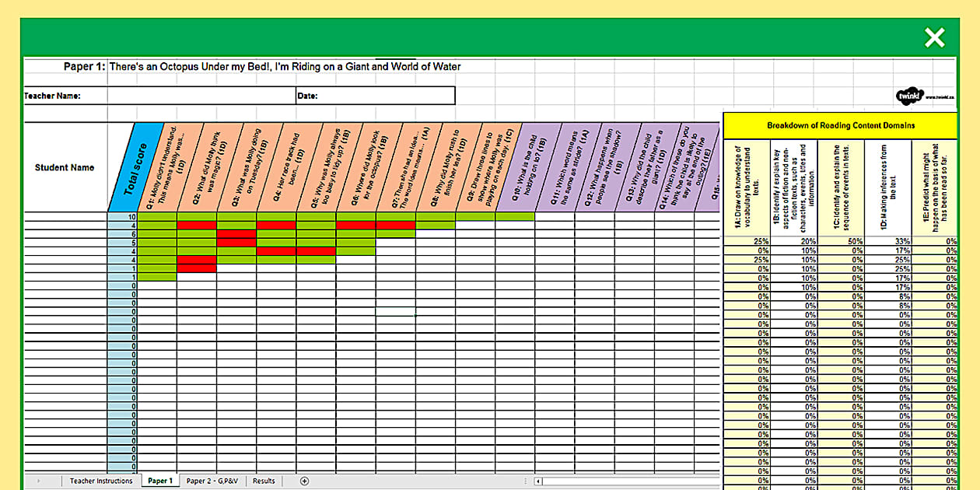The image size is (980, 490).
Task: Select the Paper 1 sheet tab
Action: coord(160,481)
